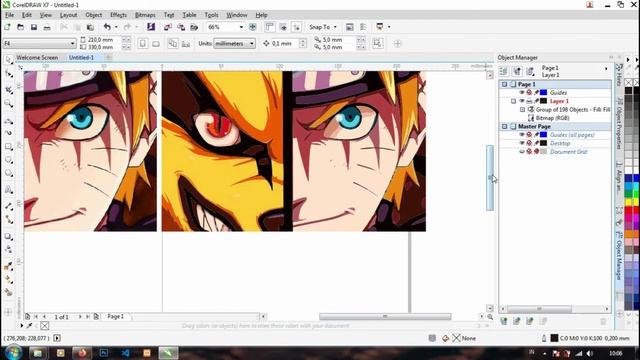This screenshot has height=360, width=640.
Task: Select the Color Eyedropper tool
Action: [x=9, y=267]
